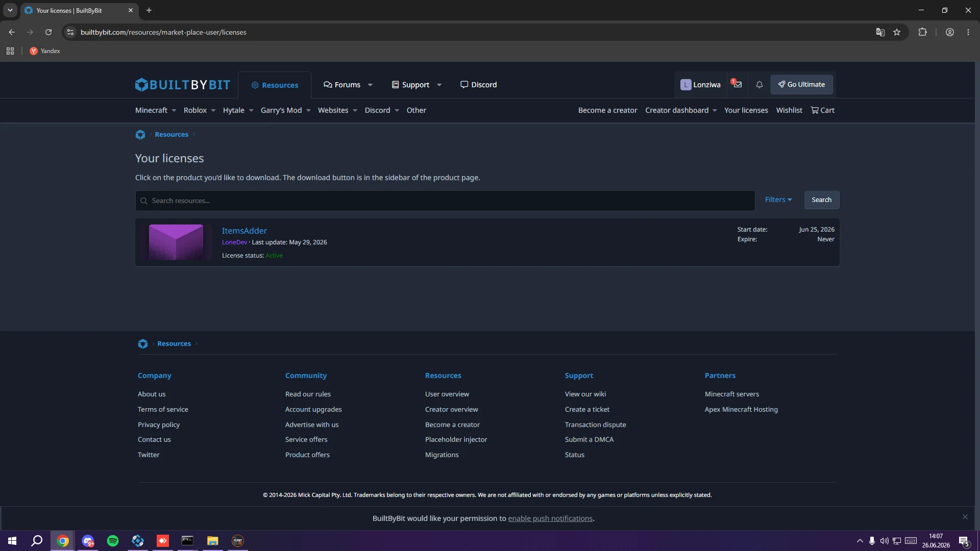The width and height of the screenshot is (980, 551).
Task: Switch to the Resources tab
Action: (275, 85)
